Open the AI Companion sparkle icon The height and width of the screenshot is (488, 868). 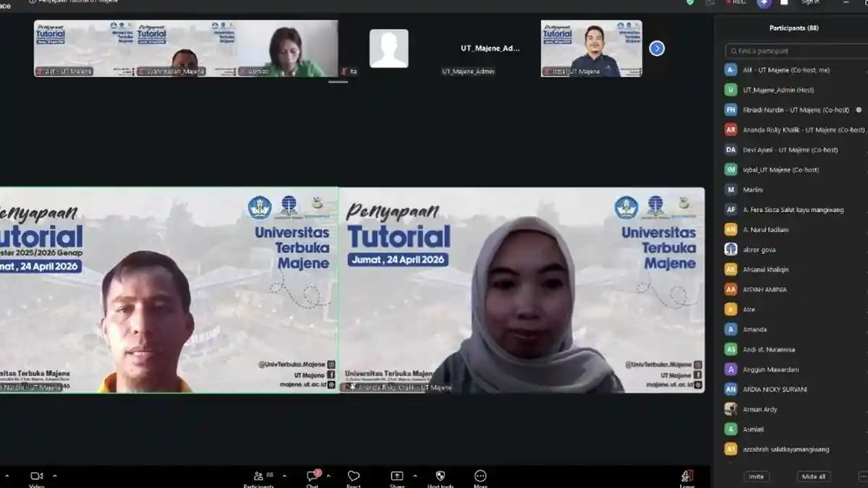[x=764, y=3]
